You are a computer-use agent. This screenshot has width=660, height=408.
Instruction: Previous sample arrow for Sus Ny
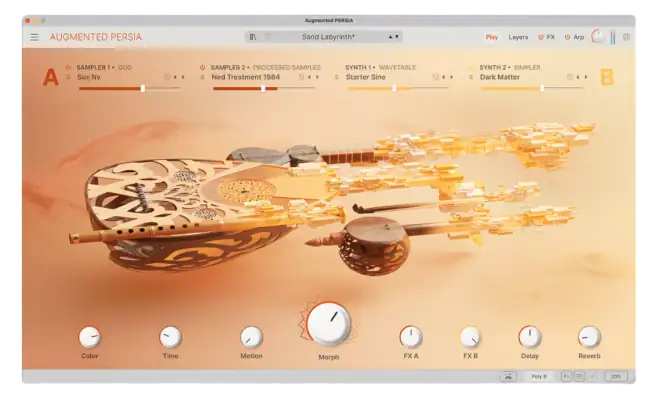click(x=176, y=77)
